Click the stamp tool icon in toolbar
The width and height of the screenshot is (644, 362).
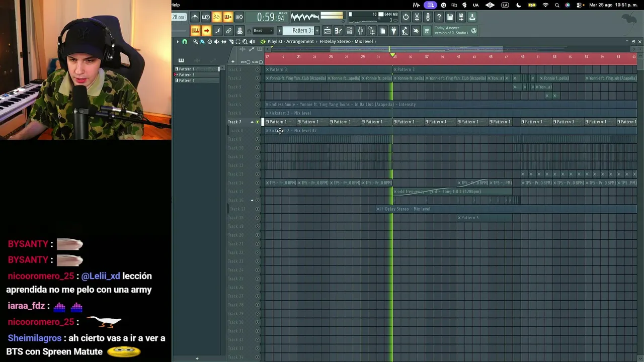click(239, 31)
